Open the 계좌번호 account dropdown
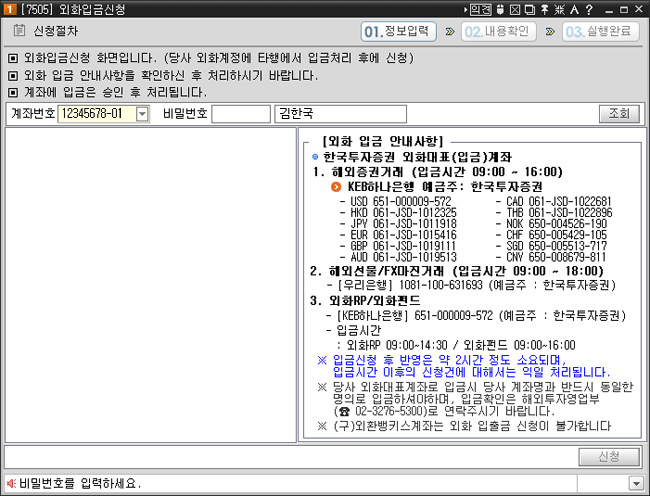Image resolution: width=650 pixels, height=496 pixels. [142, 114]
